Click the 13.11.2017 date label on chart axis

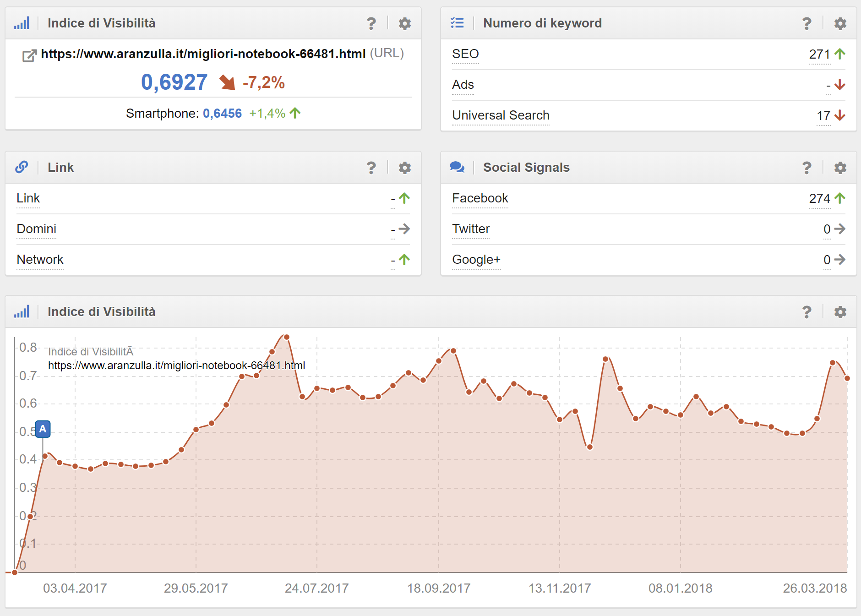(560, 589)
